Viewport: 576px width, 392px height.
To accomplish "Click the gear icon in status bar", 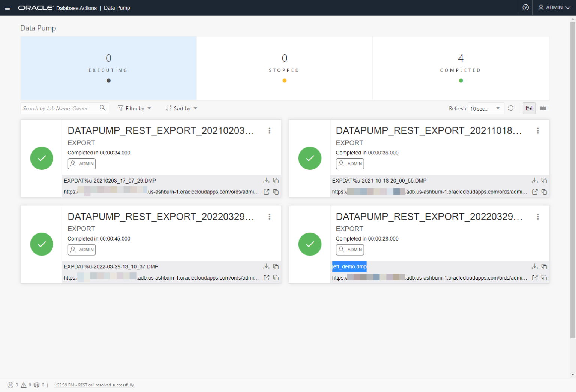I will (x=36, y=385).
